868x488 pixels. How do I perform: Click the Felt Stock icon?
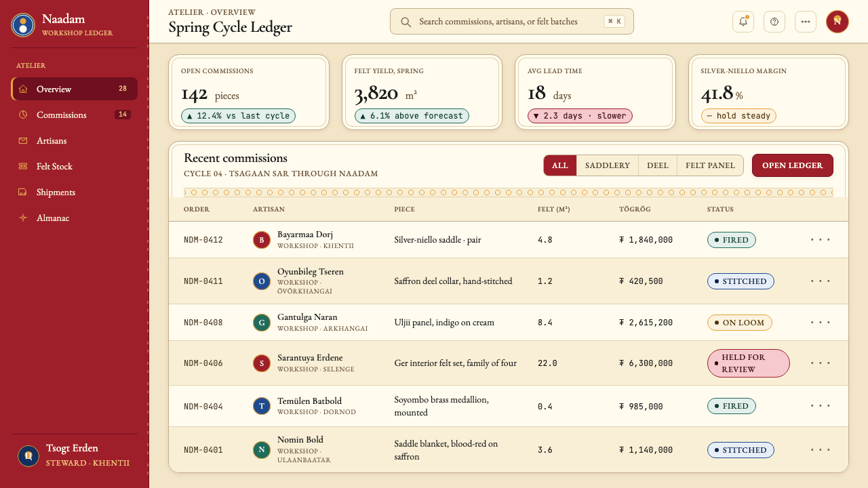[23, 166]
